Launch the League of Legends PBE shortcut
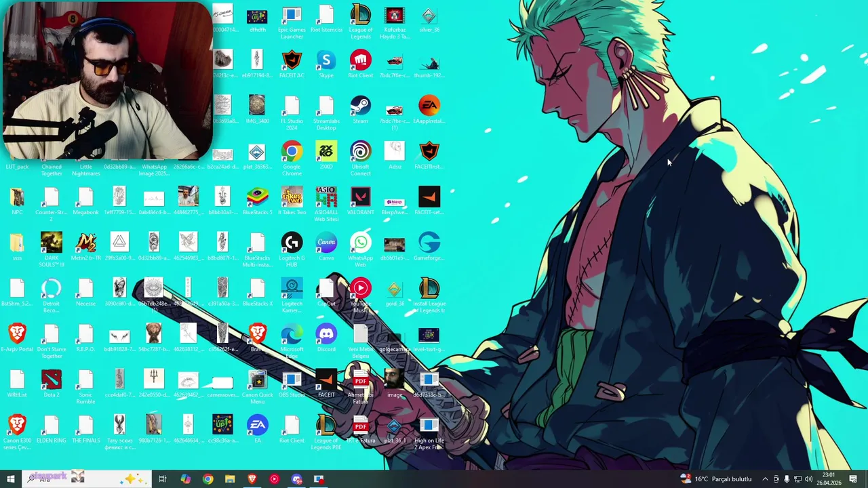The width and height of the screenshot is (868, 488). (x=326, y=431)
